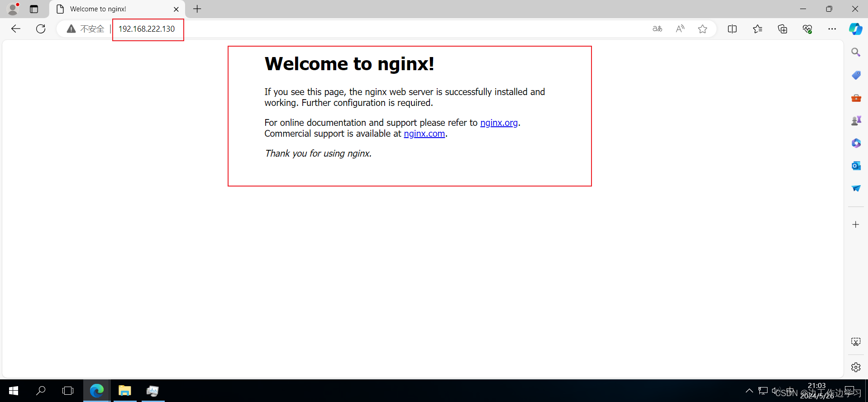Open the profile avatar icon

click(13, 9)
